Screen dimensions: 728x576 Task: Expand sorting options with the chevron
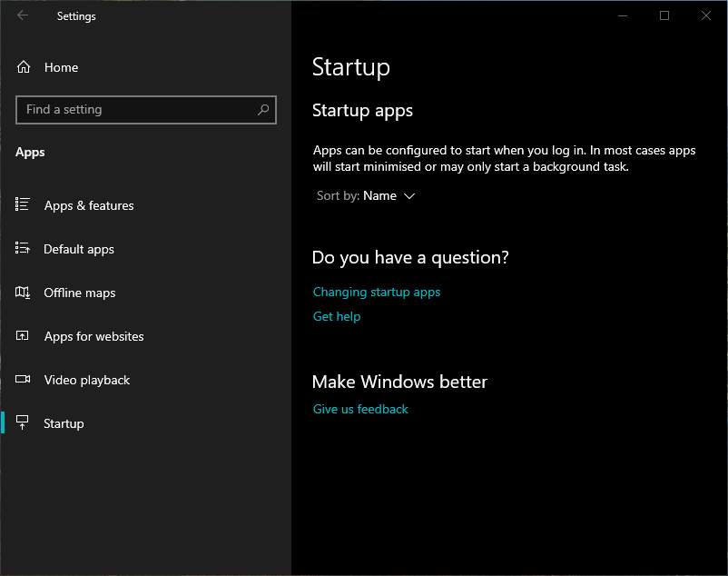(x=408, y=195)
